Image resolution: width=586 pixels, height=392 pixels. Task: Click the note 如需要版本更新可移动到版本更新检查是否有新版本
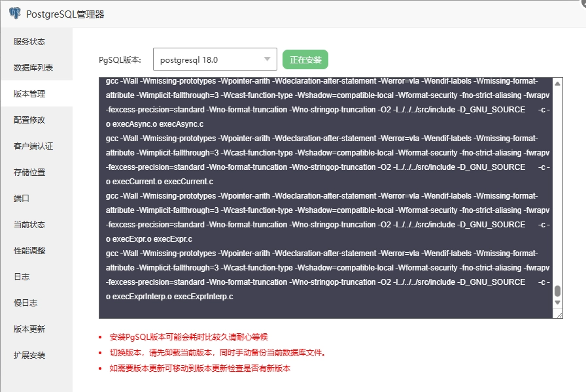[200, 368]
